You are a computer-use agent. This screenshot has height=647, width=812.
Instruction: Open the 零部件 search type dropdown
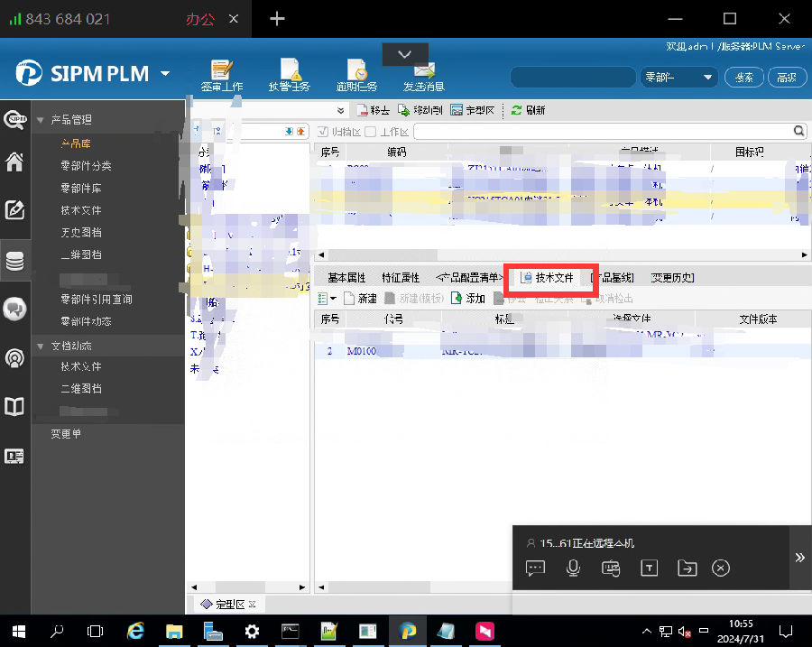(678, 78)
